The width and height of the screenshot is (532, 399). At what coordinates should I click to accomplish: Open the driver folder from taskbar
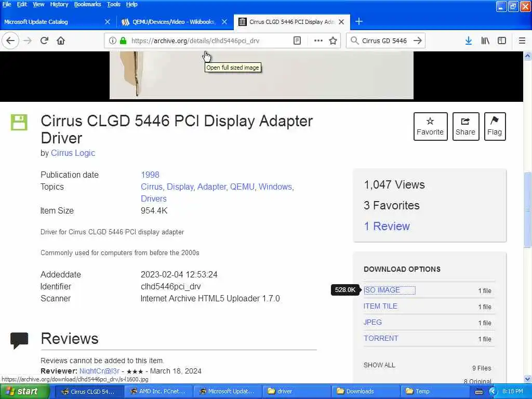(x=296, y=391)
